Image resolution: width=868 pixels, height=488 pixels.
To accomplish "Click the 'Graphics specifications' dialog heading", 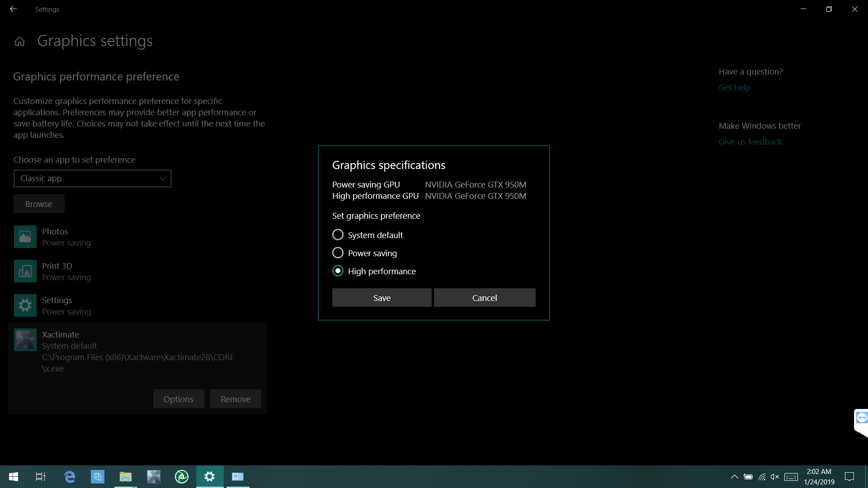I will click(389, 165).
